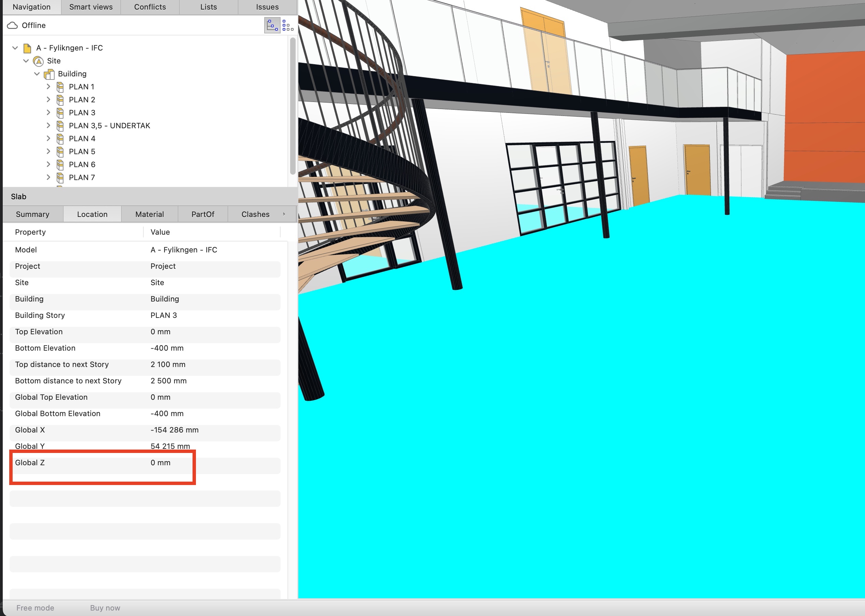Switch to flat grouped list view icon
Viewport: 865px width, 616px height.
coord(288,26)
